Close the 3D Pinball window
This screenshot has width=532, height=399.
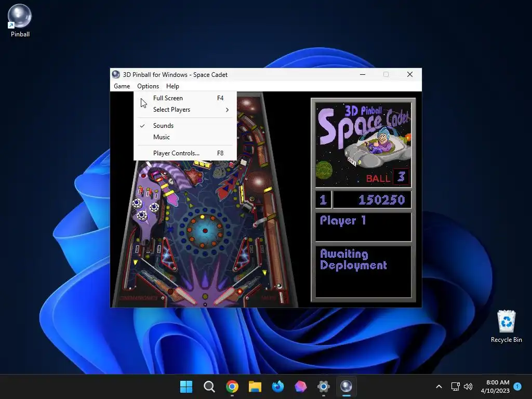[x=410, y=74]
